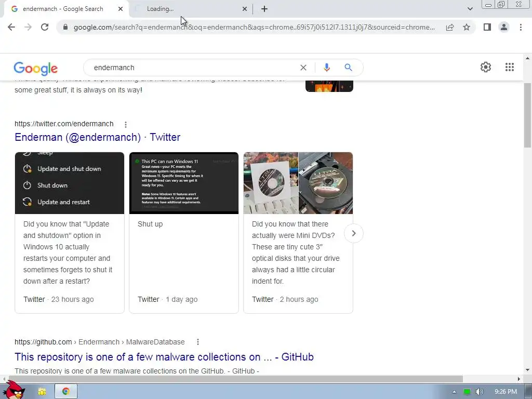Click the green tray status icon
This screenshot has width=532, height=399.
coord(467,392)
